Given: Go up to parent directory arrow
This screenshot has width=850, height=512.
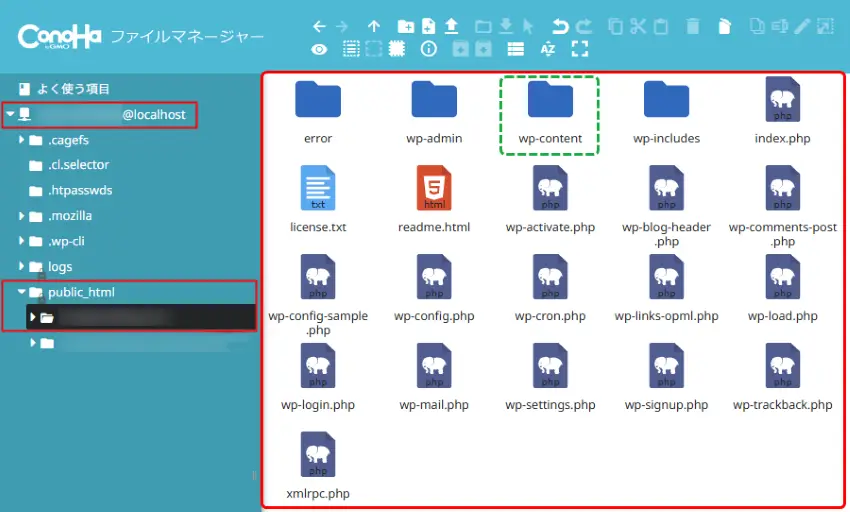Looking at the screenshot, I should [374, 27].
